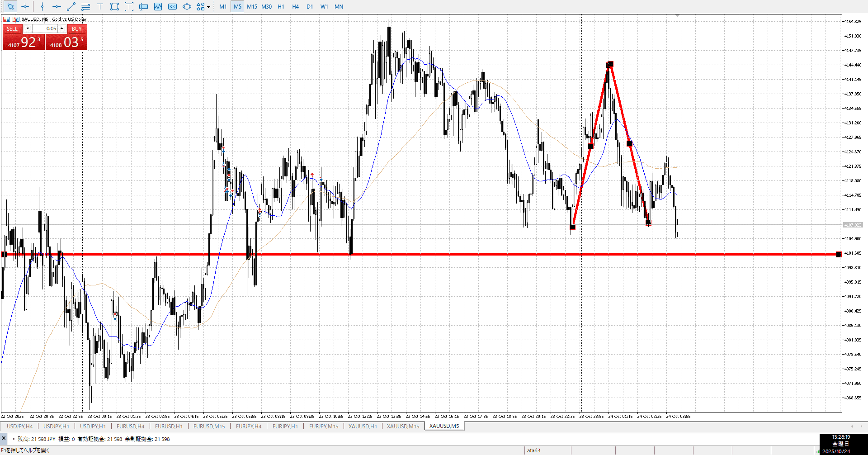Open the XAUUSD,H1 chart tab

pos(363,426)
